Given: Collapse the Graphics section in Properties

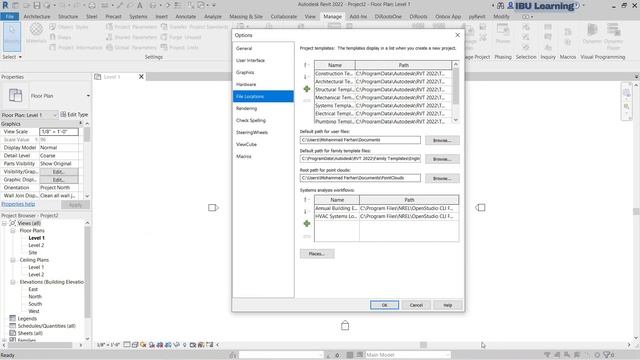Looking at the screenshot, I should 80,123.
